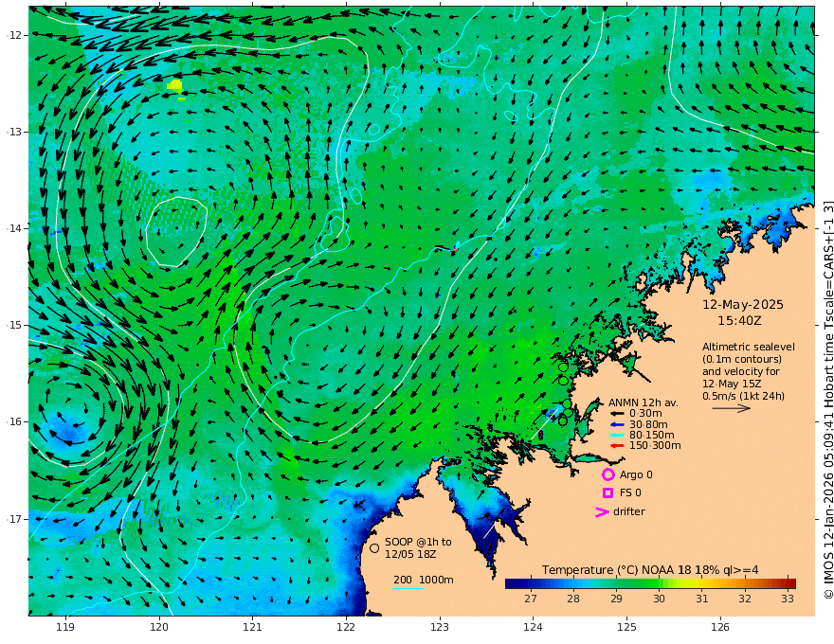Click the 'SOOP @1h to' label
This screenshot has height=644, width=834.
[418, 542]
